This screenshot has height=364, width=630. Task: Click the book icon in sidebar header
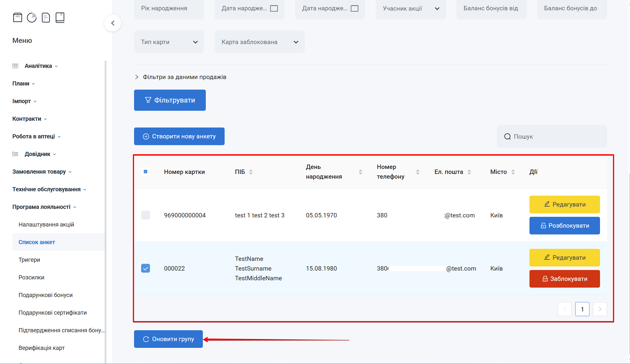coord(60,18)
